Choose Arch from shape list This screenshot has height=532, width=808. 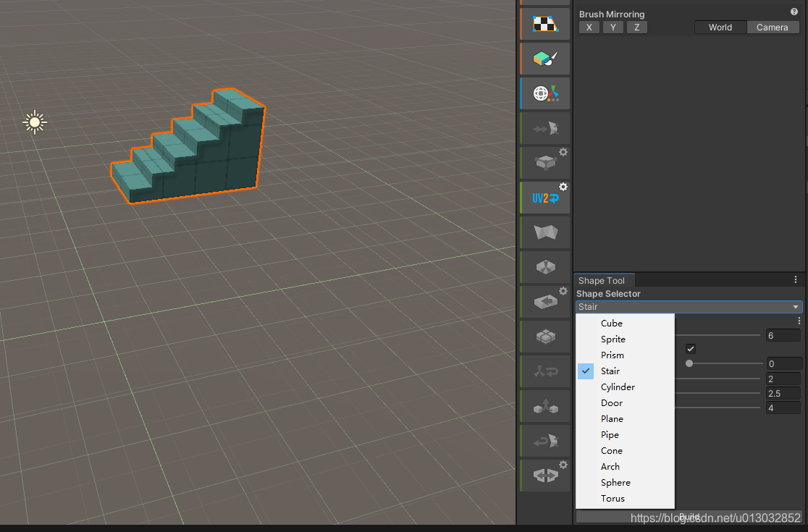click(x=625, y=467)
